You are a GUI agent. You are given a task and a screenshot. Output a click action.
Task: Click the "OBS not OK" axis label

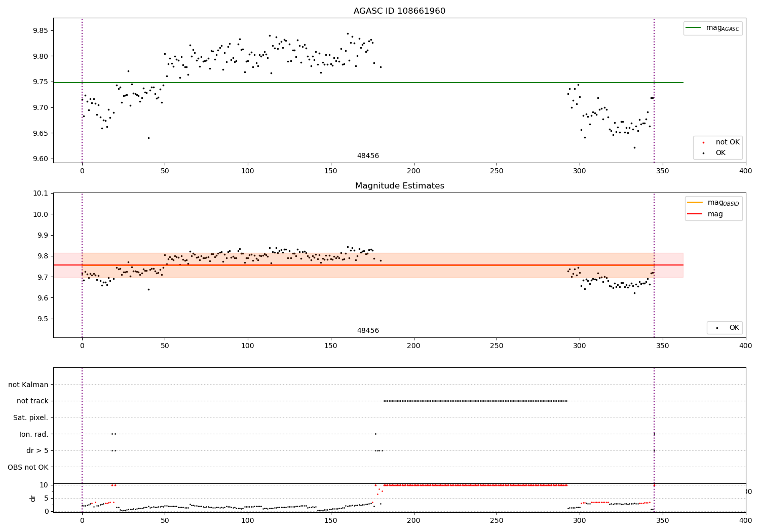[x=28, y=467]
